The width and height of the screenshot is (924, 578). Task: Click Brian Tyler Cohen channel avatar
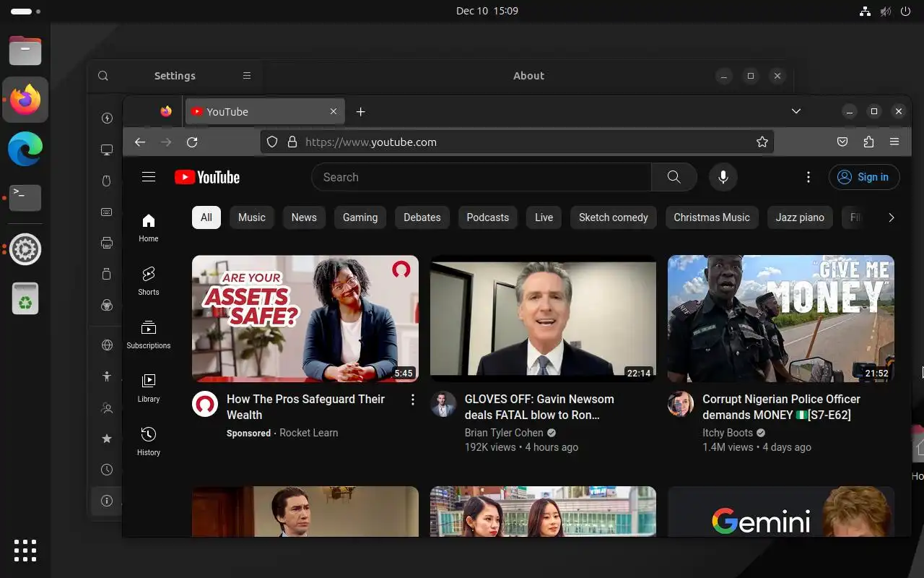443,405
